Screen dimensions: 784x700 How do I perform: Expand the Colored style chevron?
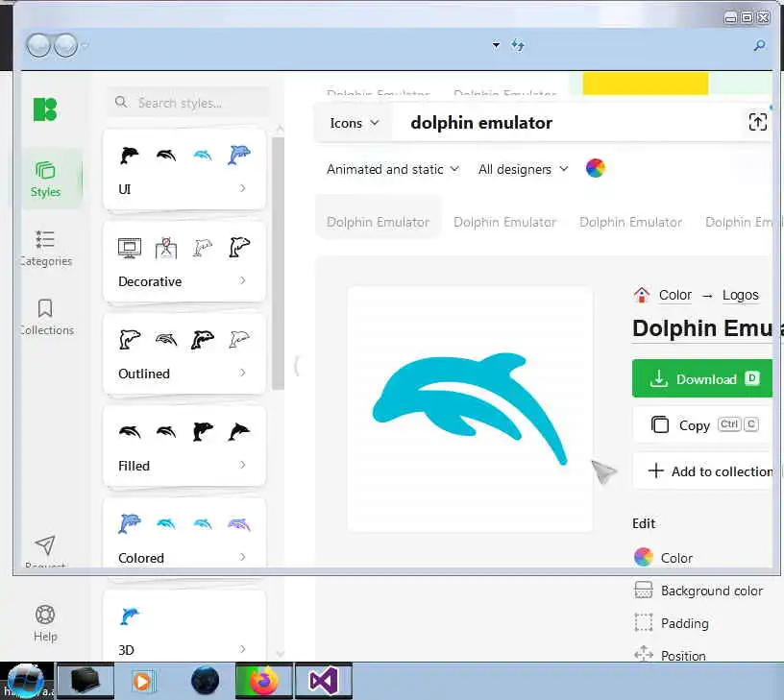242,557
